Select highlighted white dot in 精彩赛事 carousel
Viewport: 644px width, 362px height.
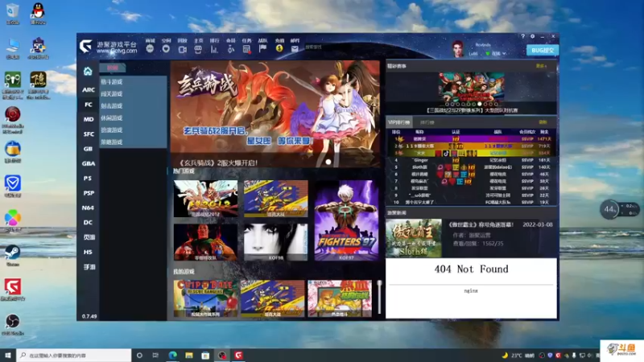pyautogui.click(x=479, y=105)
